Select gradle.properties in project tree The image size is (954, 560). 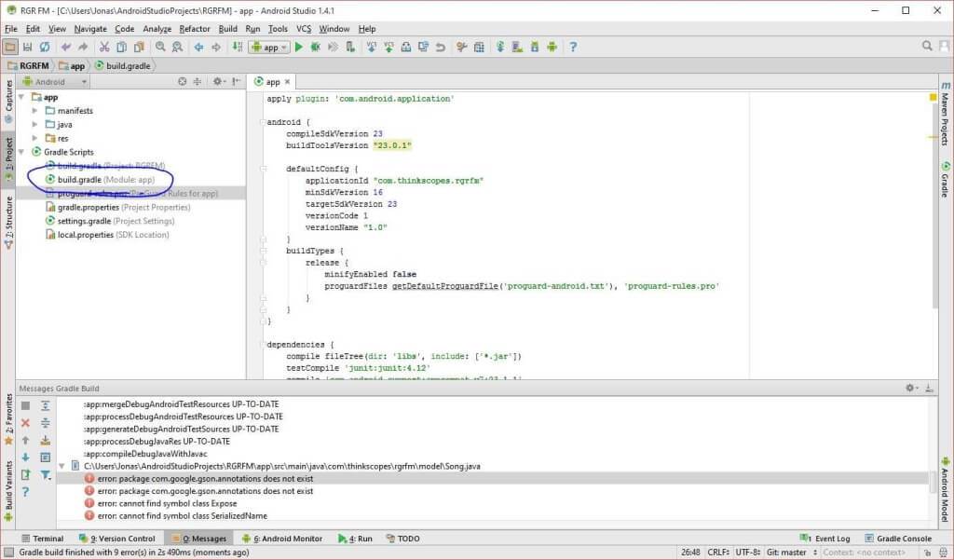point(118,207)
